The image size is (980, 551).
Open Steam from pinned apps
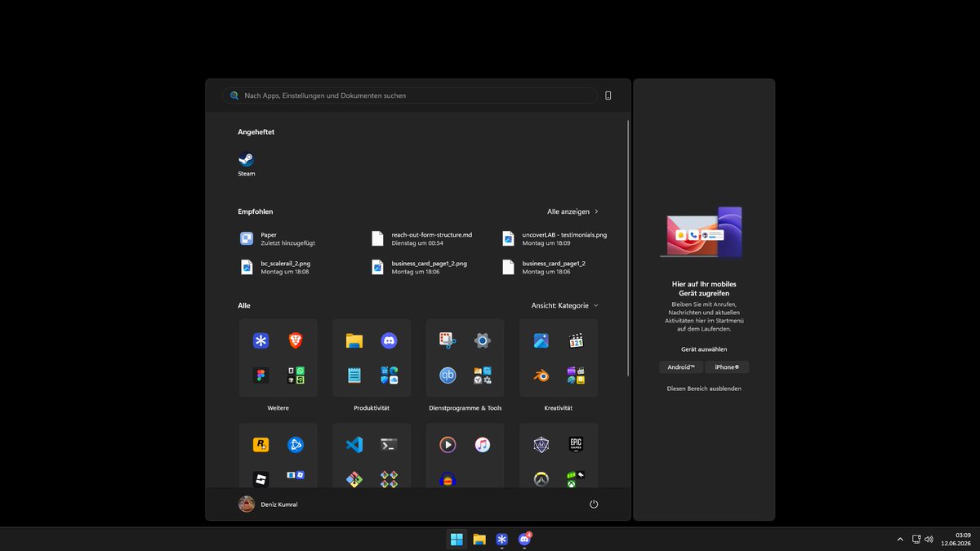click(246, 163)
